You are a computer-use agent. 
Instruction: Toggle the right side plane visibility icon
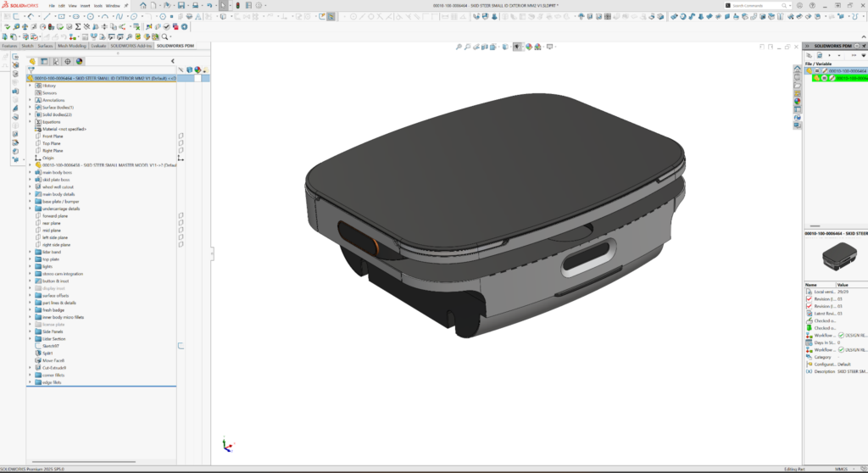[181, 244]
